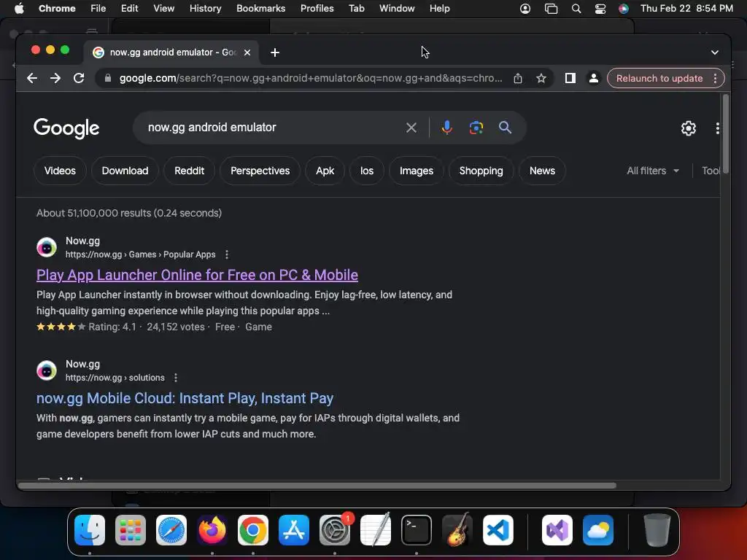
Task: Go back to the previous page
Action: (x=32, y=78)
